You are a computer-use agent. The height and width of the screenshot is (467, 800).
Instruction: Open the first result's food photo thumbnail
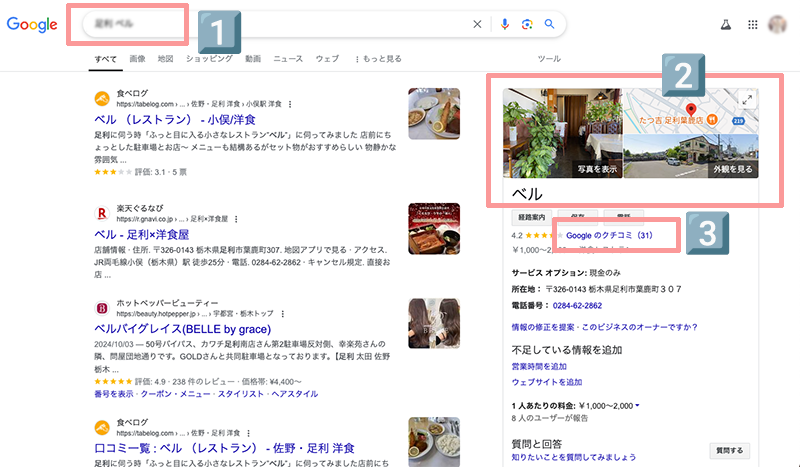click(x=434, y=114)
